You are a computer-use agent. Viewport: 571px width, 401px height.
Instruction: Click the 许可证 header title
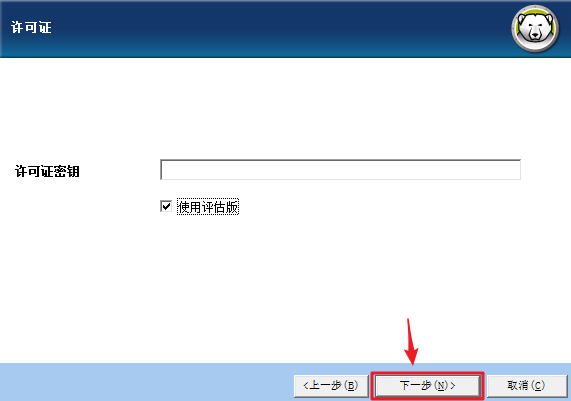pyautogui.click(x=31, y=28)
